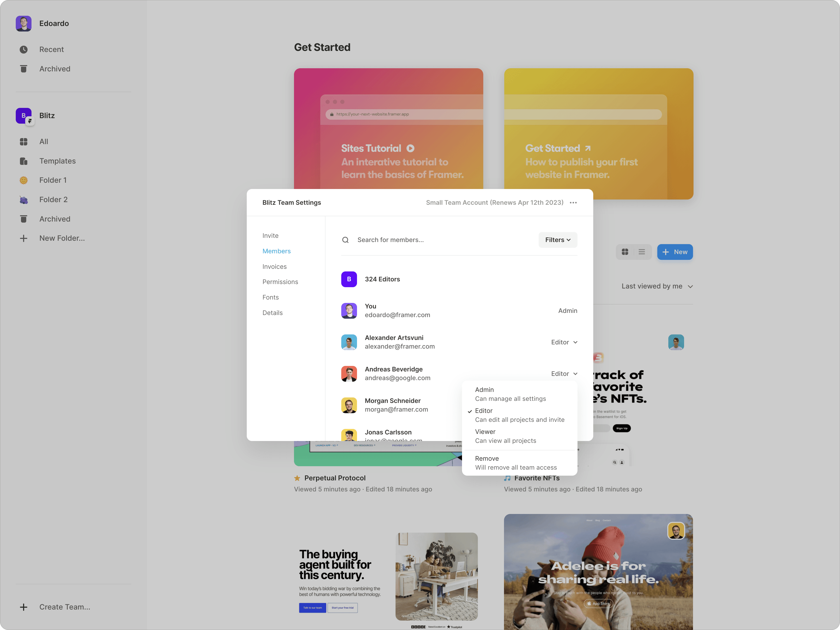Image resolution: width=840 pixels, height=630 pixels.
Task: Click the New button to create project
Action: pyautogui.click(x=675, y=251)
